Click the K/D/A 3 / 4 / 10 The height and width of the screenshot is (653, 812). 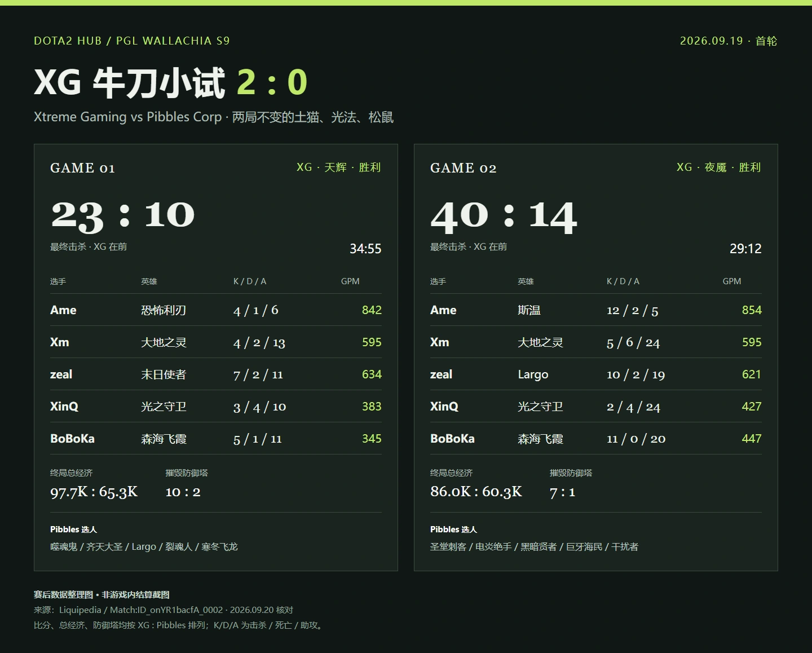pyautogui.click(x=260, y=407)
